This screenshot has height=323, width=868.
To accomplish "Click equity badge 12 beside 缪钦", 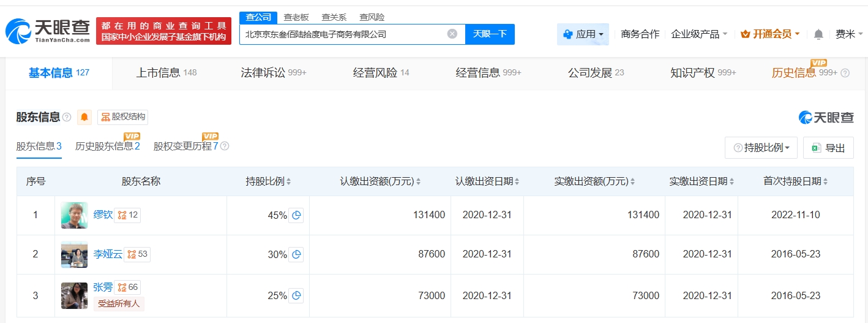I will [x=128, y=215].
